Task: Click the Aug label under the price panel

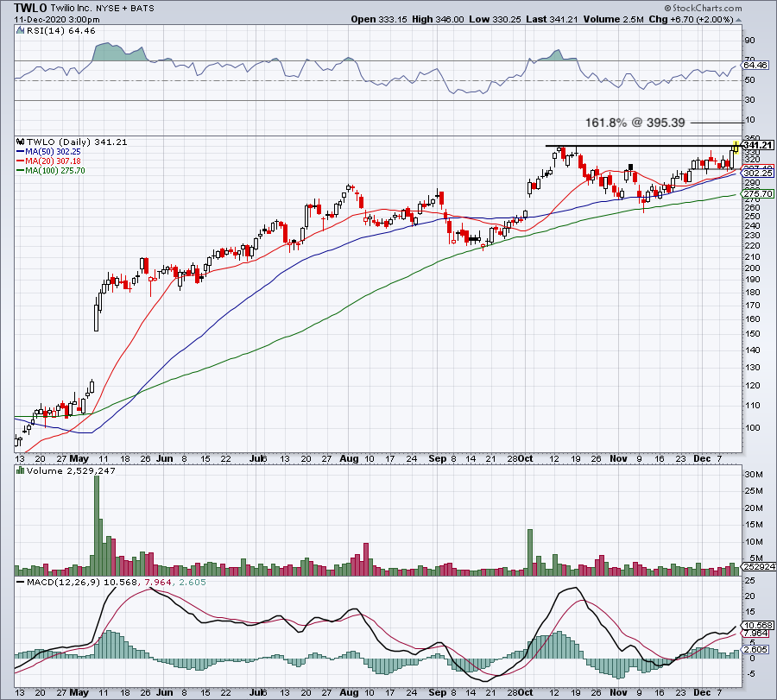Action: [x=349, y=458]
